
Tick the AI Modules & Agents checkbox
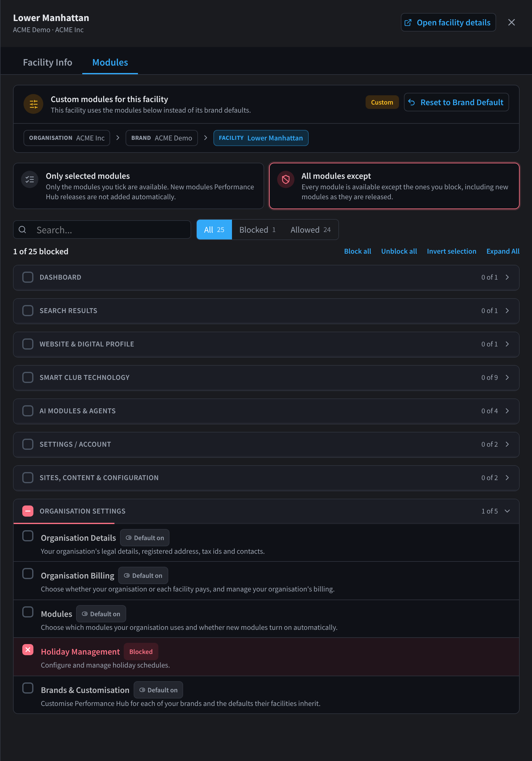tap(28, 411)
